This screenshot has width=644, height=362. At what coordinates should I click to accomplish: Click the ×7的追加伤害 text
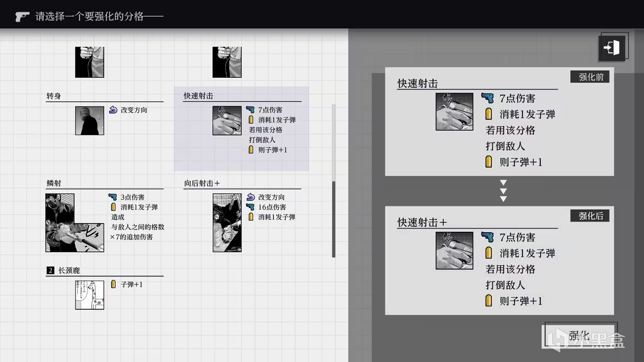(x=131, y=237)
